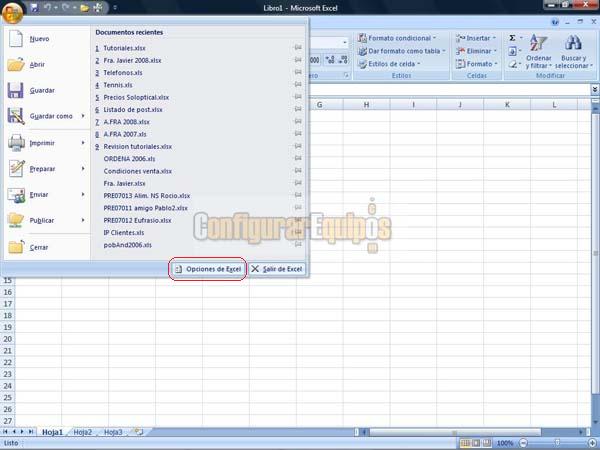This screenshot has width=600, height=450.
Task: Open recent file ORDENA 2006.xls
Action: coord(129,159)
